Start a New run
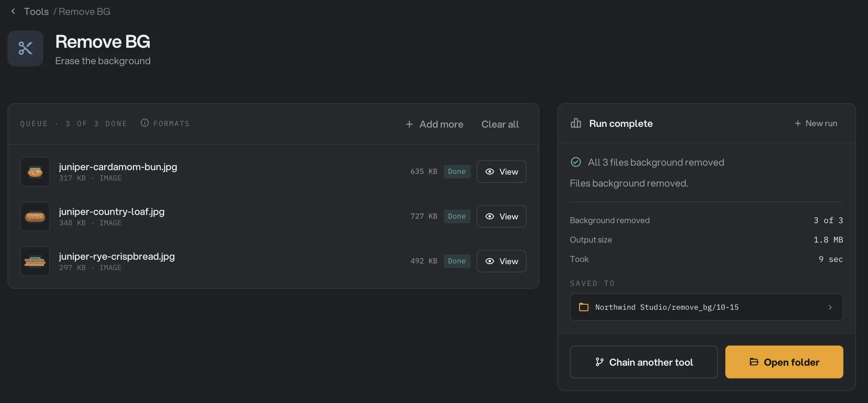Image resolution: width=868 pixels, height=403 pixels. (816, 123)
